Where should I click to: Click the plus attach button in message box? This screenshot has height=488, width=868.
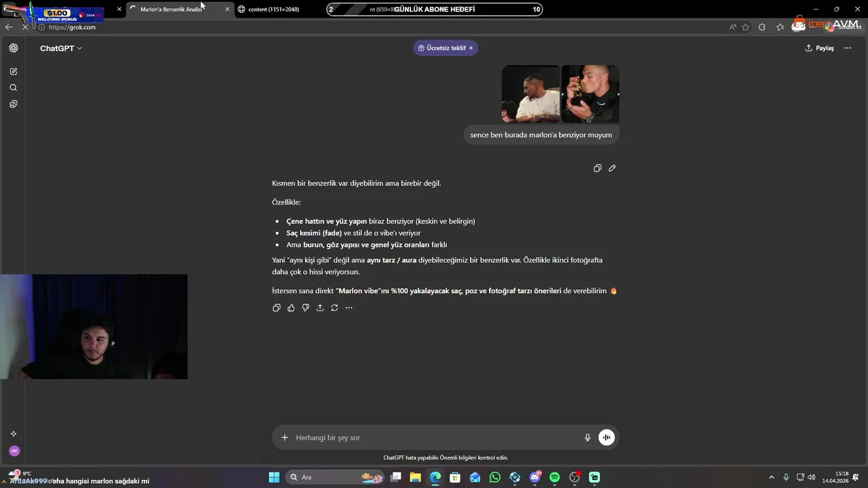tap(285, 438)
